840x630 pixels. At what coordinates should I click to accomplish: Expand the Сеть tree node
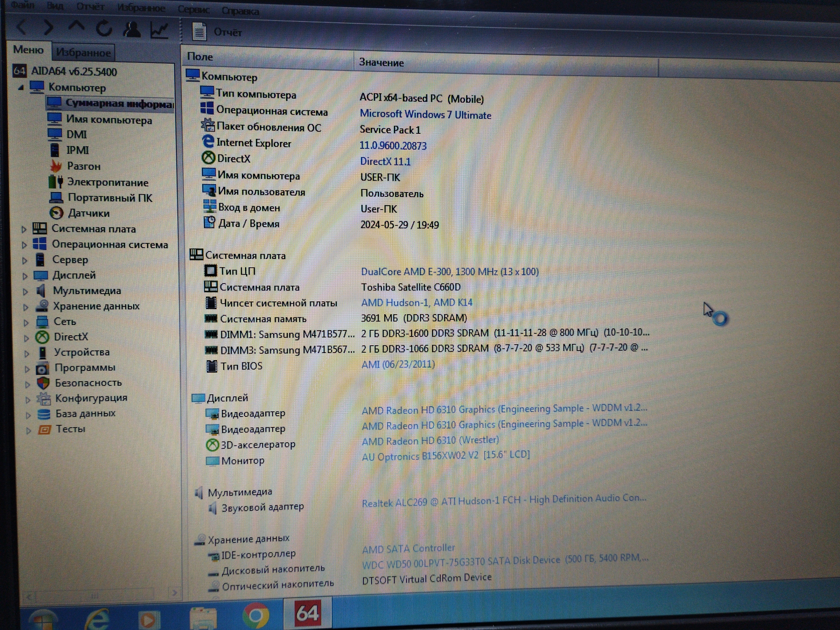[x=26, y=323]
